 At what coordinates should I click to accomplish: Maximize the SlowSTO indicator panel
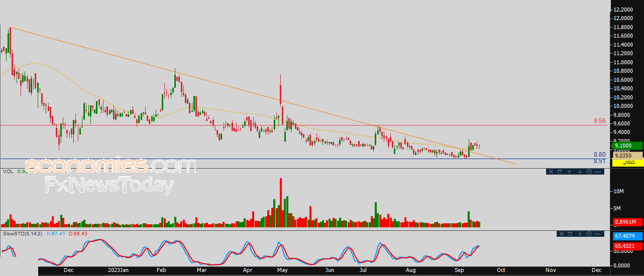tap(570, 234)
